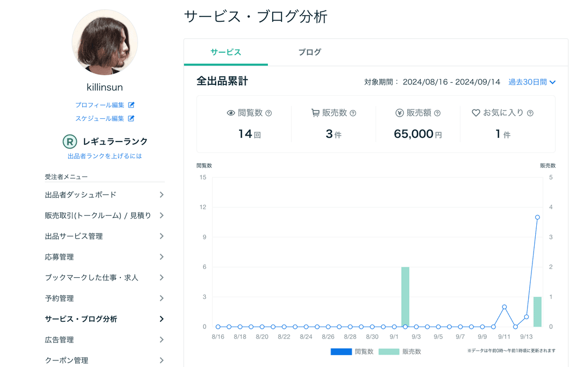
Task: Click help icon next to 閲覧数
Action: point(268,113)
